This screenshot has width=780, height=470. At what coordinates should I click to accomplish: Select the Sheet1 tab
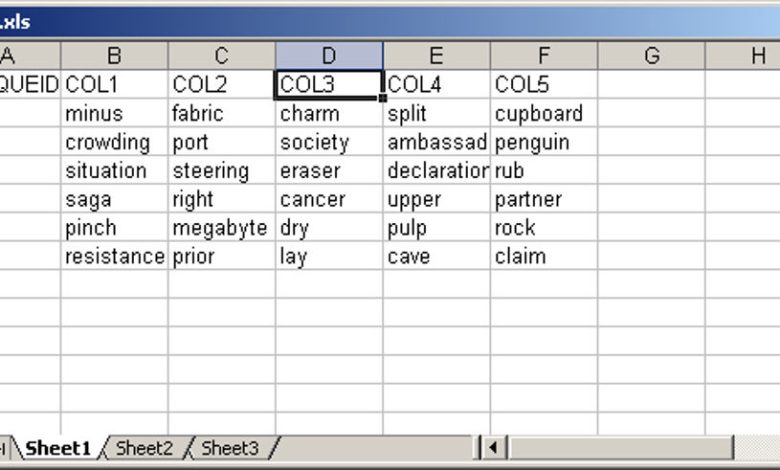(x=57, y=448)
